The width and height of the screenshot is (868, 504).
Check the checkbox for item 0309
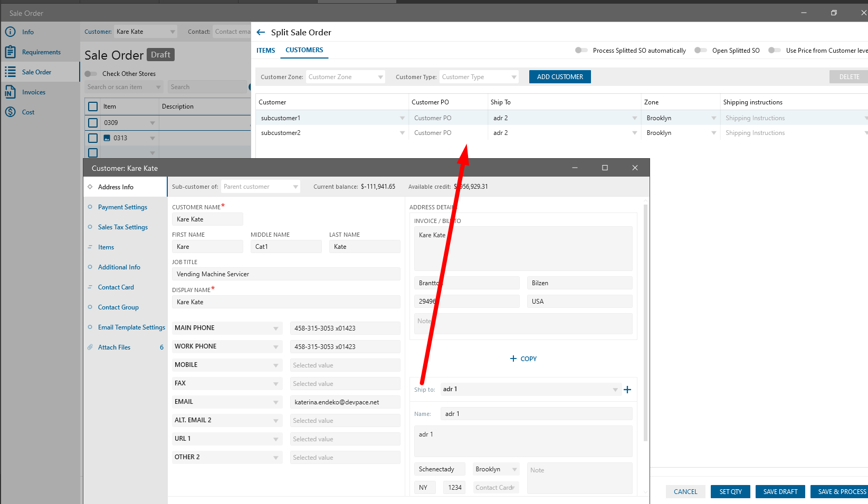pos(93,123)
